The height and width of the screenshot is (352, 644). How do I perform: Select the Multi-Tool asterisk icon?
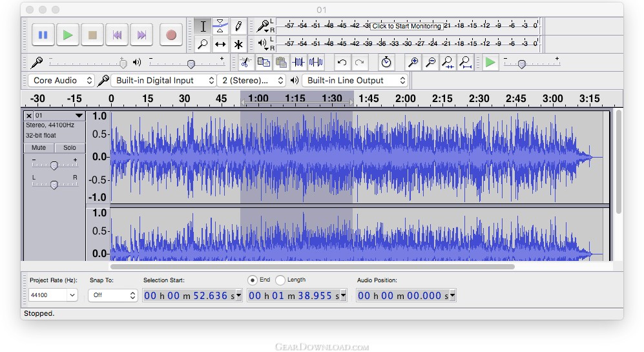[x=238, y=44]
